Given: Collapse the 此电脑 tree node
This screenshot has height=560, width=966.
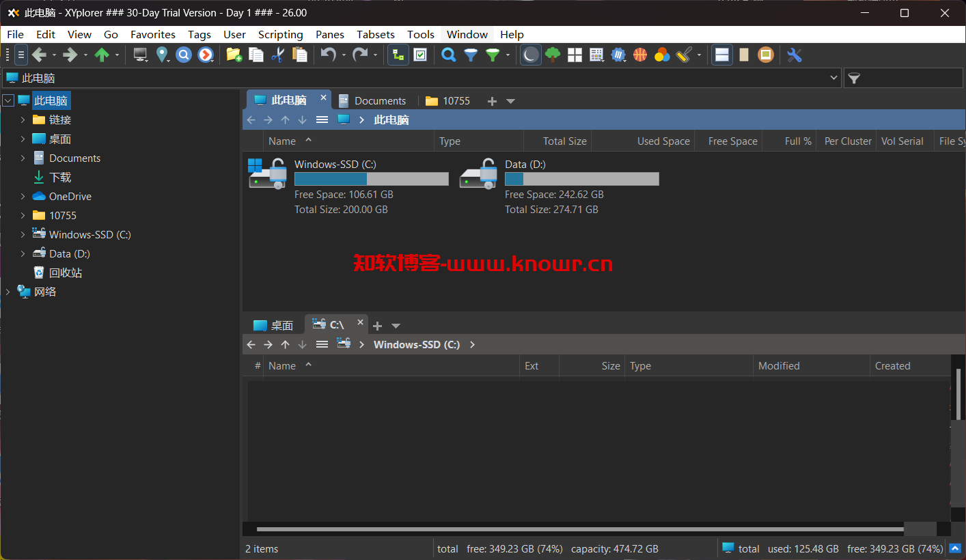Looking at the screenshot, I should coord(8,100).
